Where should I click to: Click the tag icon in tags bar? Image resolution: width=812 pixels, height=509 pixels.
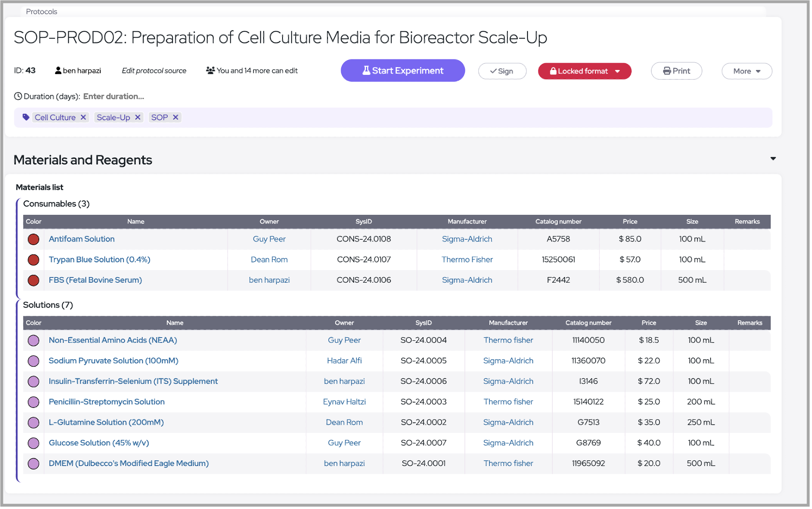[x=26, y=118]
